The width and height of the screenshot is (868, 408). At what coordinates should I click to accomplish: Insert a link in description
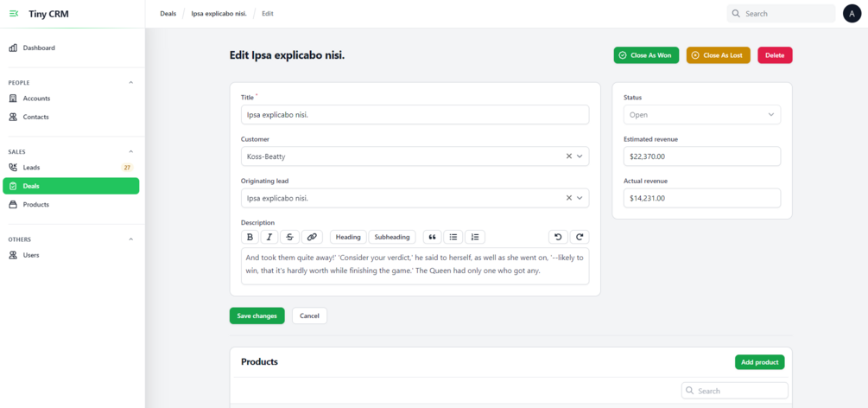(x=312, y=237)
